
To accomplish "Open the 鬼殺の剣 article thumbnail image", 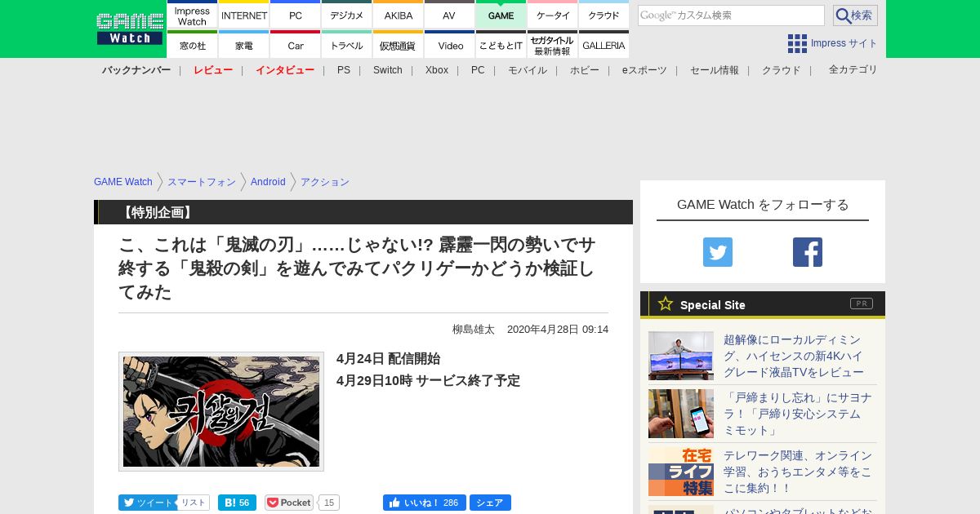I will (221, 411).
